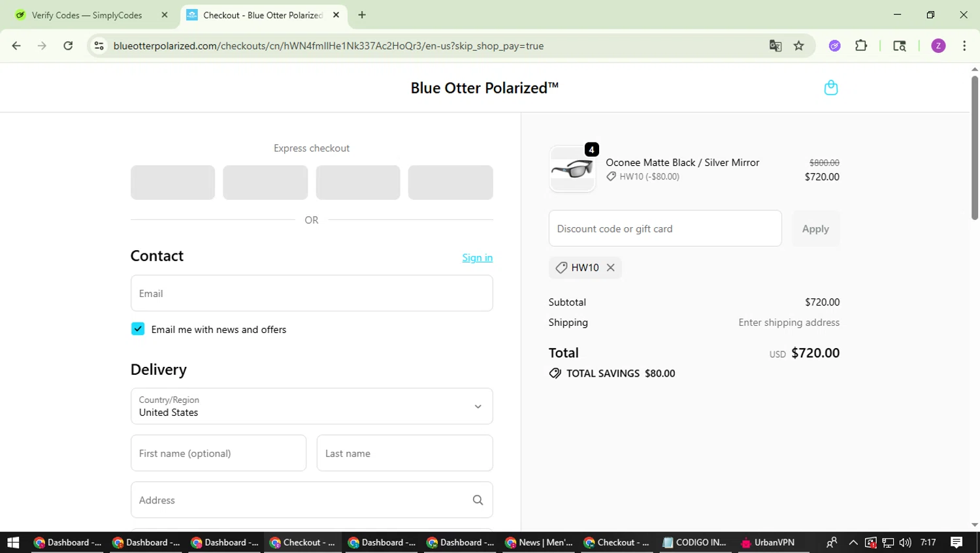
Task: Click the HW10 (-$80.00) discount label
Action: coord(649,176)
